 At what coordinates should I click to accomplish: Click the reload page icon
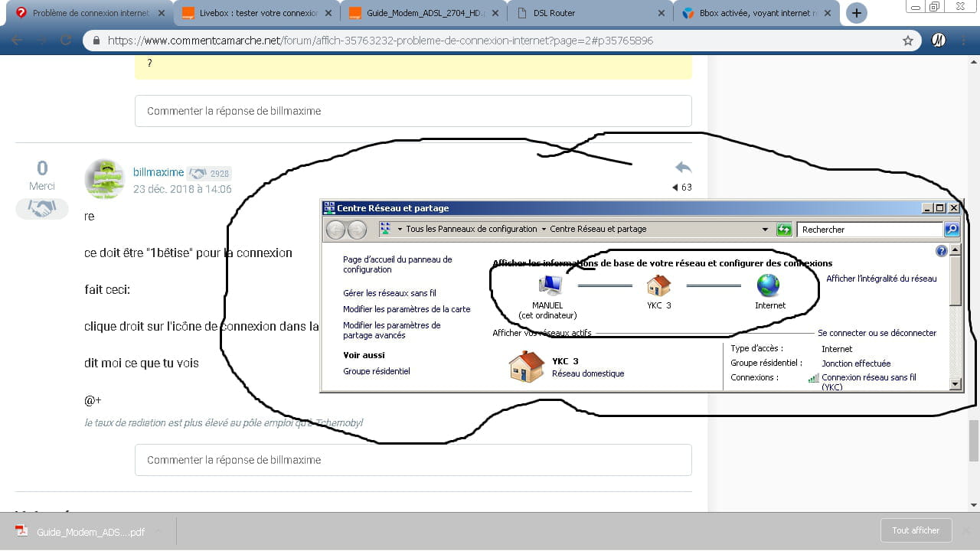(x=66, y=41)
